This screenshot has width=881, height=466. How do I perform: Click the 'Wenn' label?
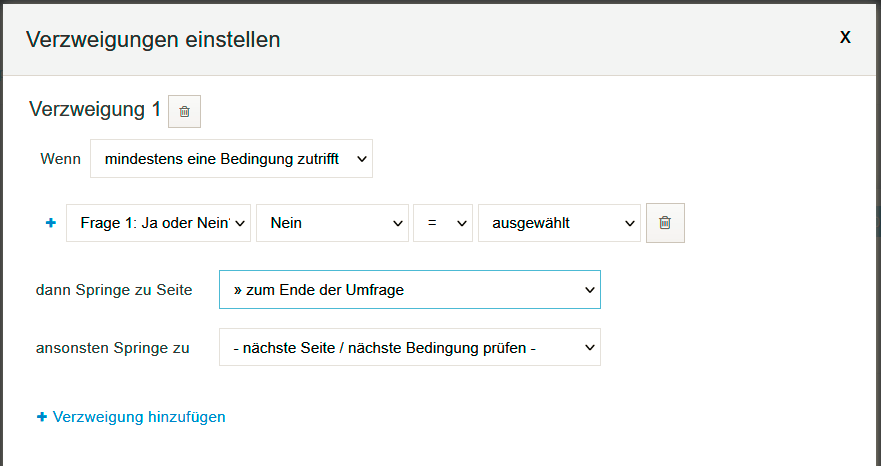coord(60,159)
